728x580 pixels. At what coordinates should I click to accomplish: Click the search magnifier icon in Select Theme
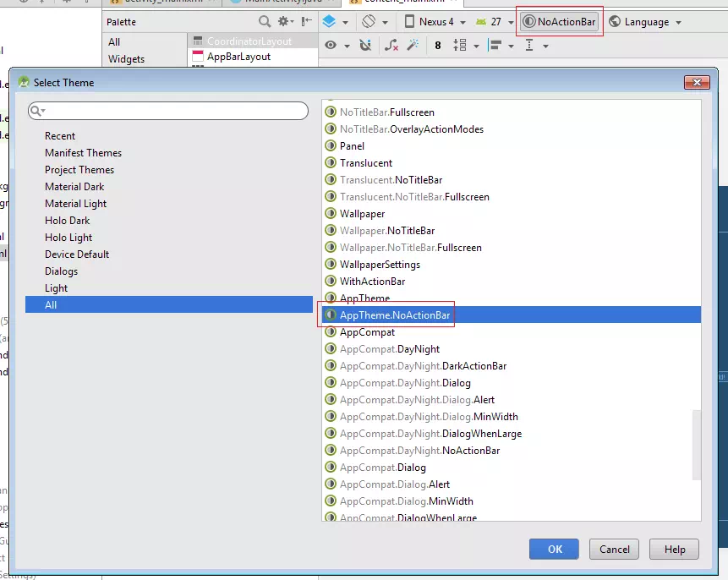click(x=36, y=111)
